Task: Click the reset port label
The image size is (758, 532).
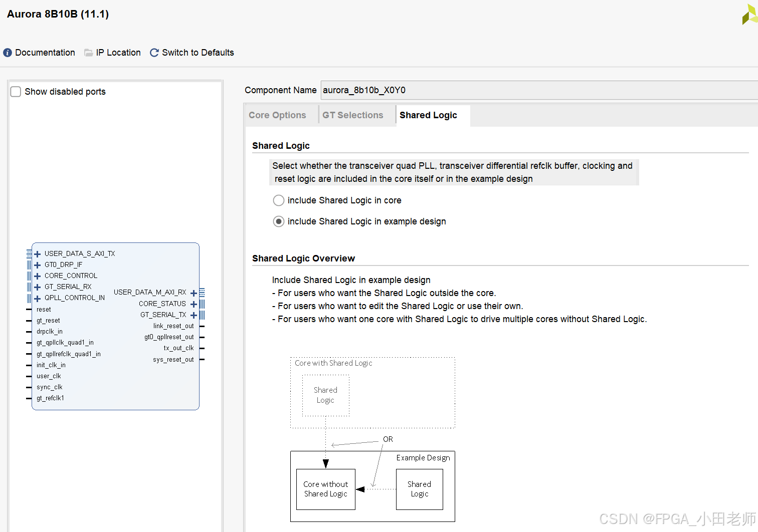Action: [44, 310]
